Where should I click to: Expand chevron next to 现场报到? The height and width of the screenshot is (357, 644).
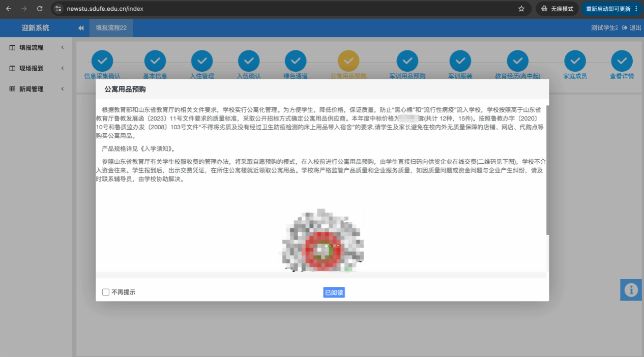tap(62, 68)
